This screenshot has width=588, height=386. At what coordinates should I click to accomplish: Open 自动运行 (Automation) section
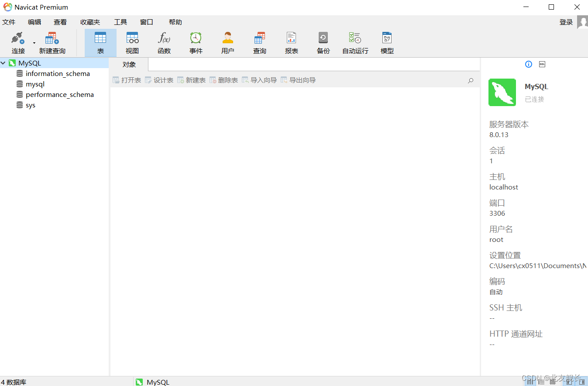pyautogui.click(x=355, y=43)
